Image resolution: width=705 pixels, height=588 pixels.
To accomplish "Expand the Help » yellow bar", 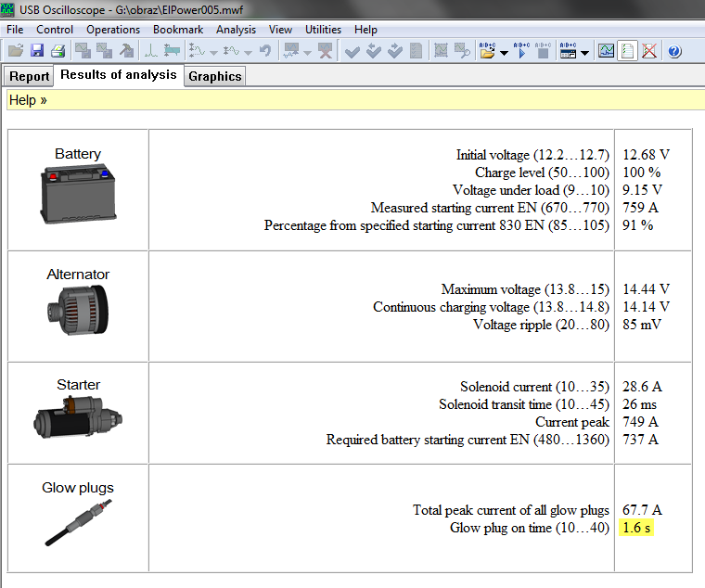I will click(28, 99).
